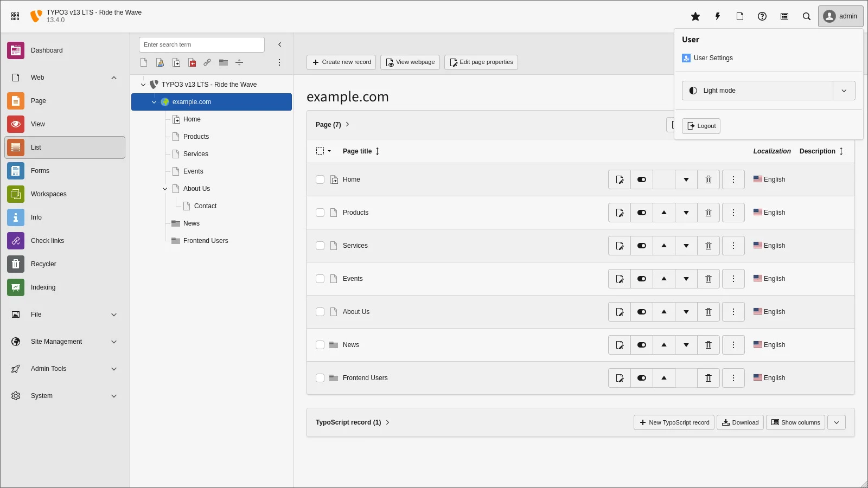Open the Admin Tools section
Screen dimensions: 868x488
click(x=48, y=369)
